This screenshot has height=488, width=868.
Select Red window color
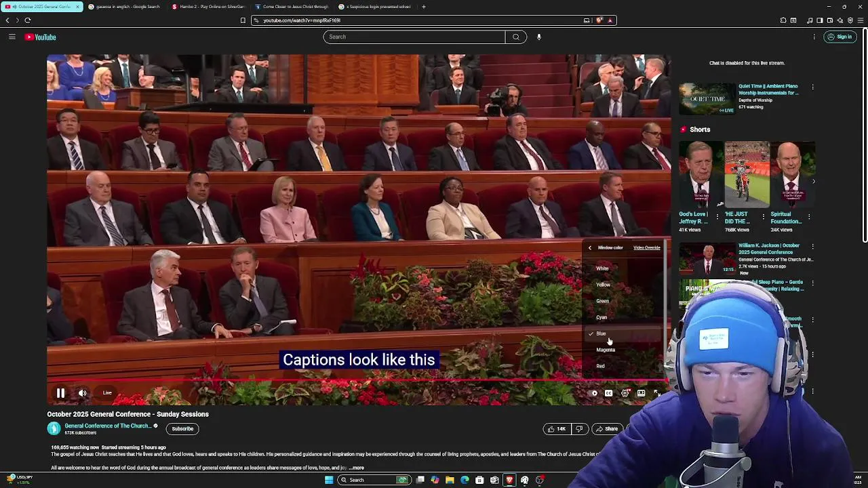624,366
